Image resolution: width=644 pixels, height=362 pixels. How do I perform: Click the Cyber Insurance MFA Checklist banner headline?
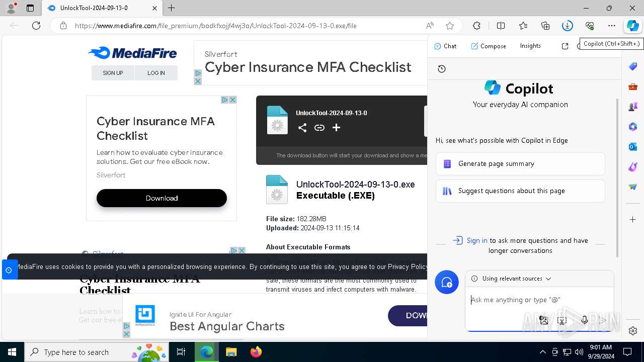coord(308,67)
